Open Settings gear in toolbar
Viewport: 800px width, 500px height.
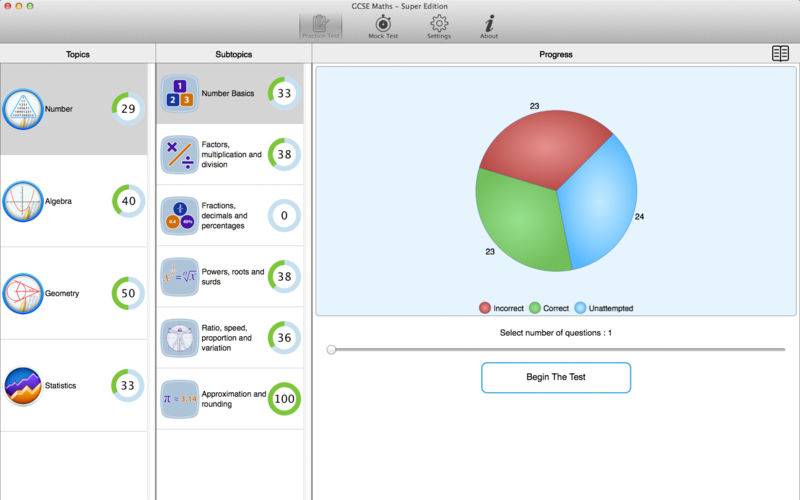pyautogui.click(x=439, y=27)
